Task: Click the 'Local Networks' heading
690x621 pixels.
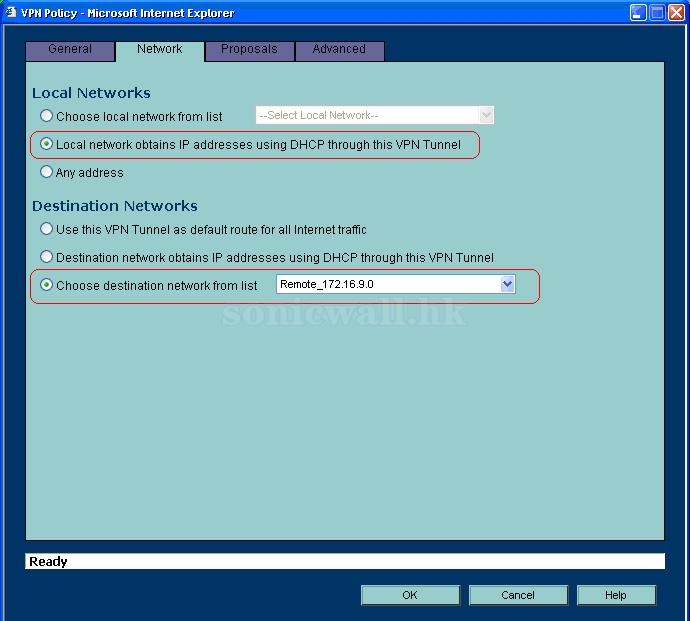Action: [x=91, y=93]
